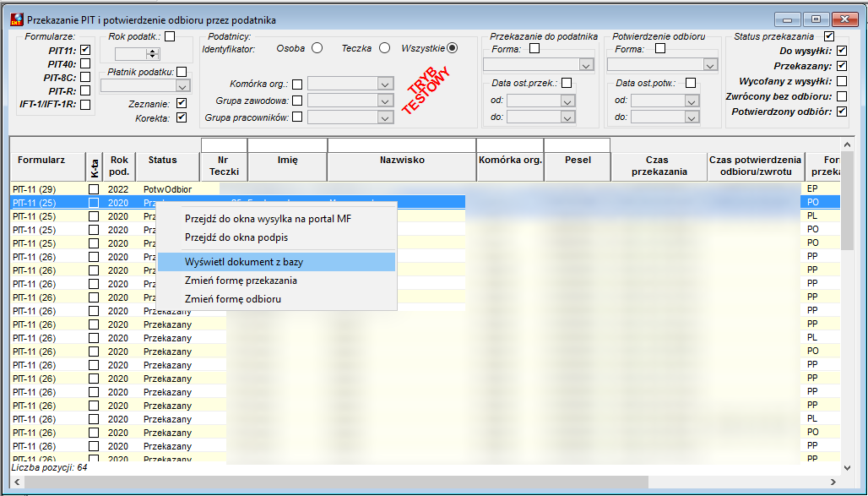Sort by the Pesel column header
Image resolution: width=868 pixels, height=496 pixels.
pyautogui.click(x=578, y=166)
